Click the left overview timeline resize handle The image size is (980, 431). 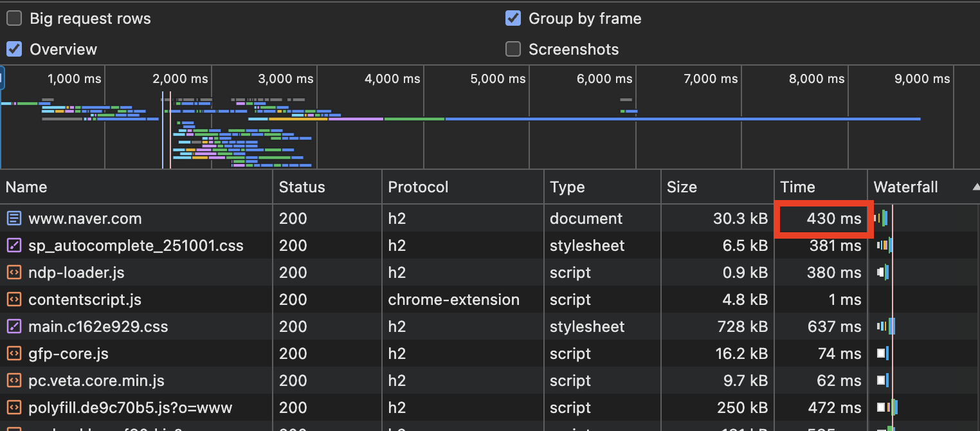2,79
